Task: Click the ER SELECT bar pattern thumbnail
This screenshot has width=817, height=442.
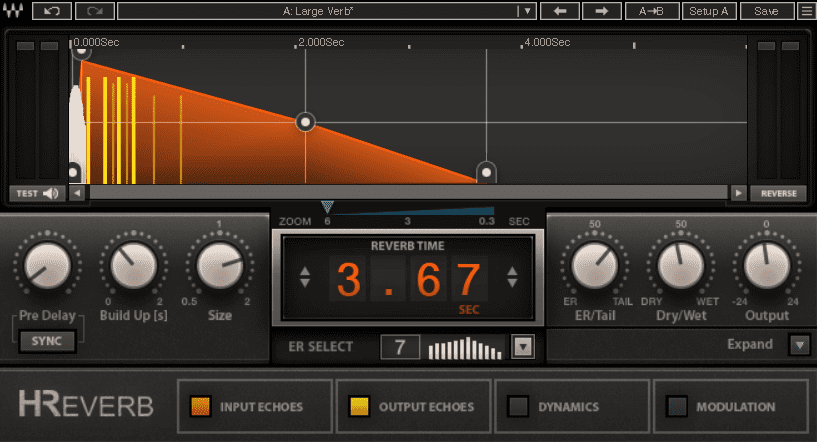Action: [465, 348]
